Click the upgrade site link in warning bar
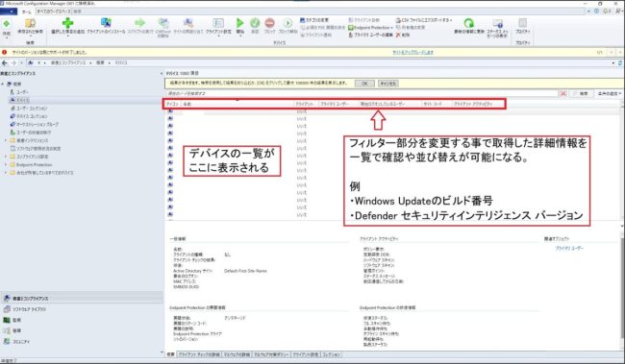The width and height of the screenshot is (625, 364). tap(412, 52)
